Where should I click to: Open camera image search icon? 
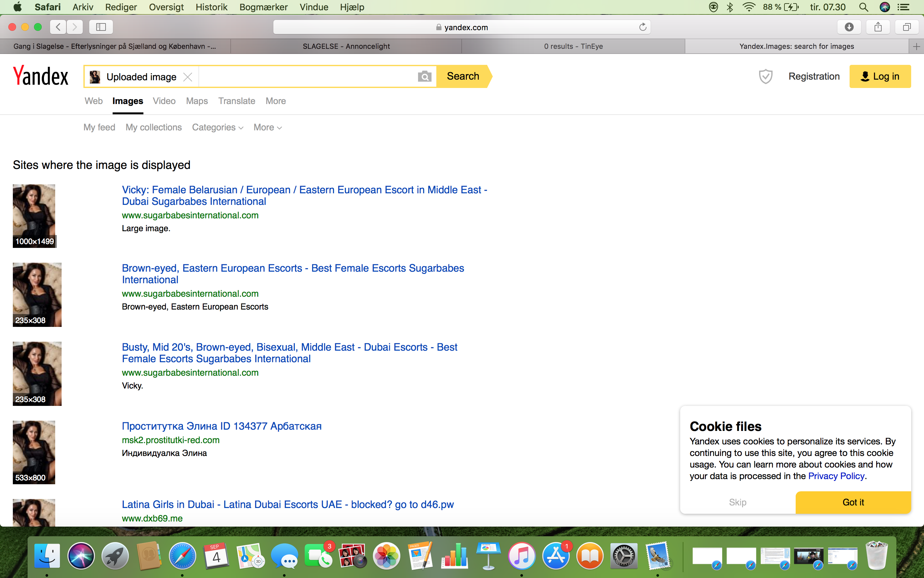click(x=424, y=76)
